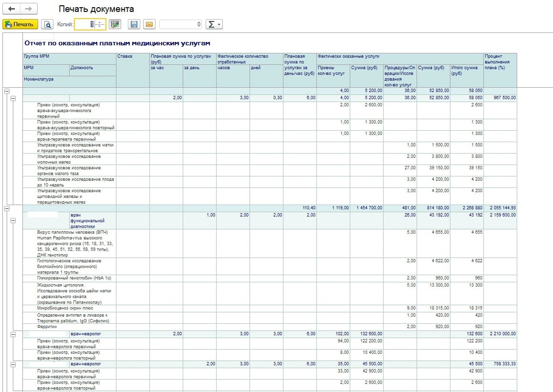Click into the Копий input field
Screen dimensions: 553x392
(x=85, y=24)
